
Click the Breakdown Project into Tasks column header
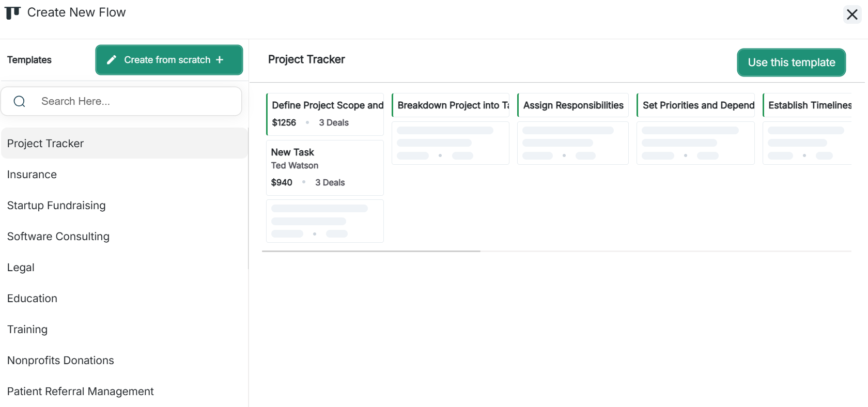451,105
